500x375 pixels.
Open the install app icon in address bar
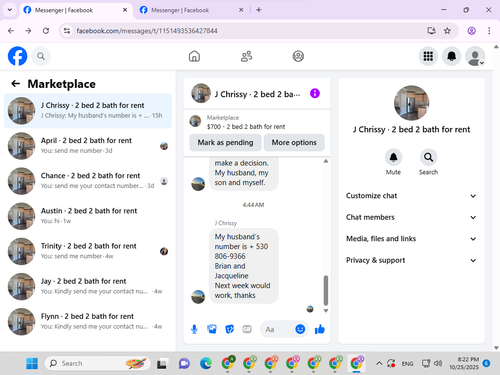click(431, 31)
